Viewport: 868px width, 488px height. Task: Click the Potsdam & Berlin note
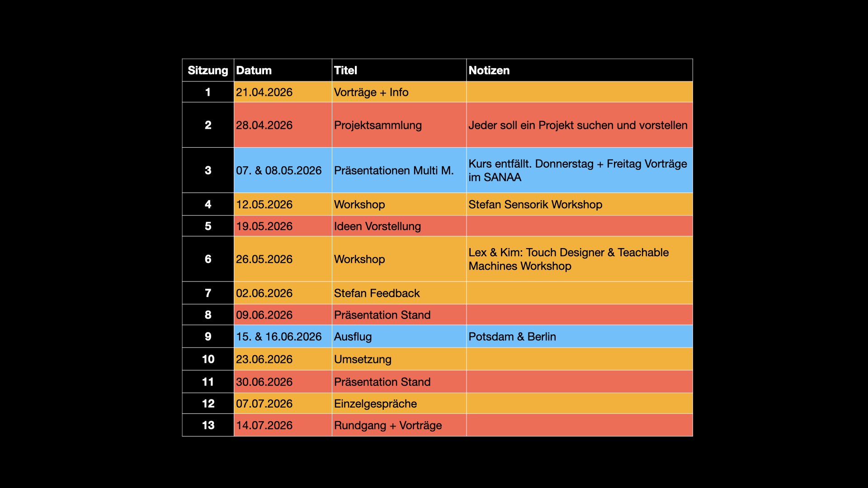[580, 336]
